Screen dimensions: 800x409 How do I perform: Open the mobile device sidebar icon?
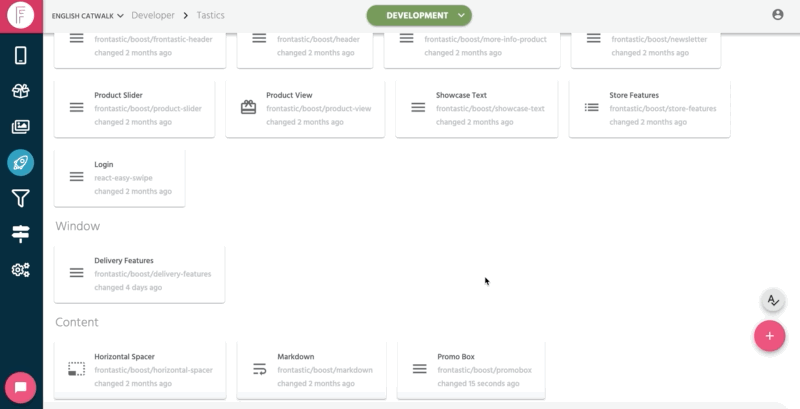21,55
